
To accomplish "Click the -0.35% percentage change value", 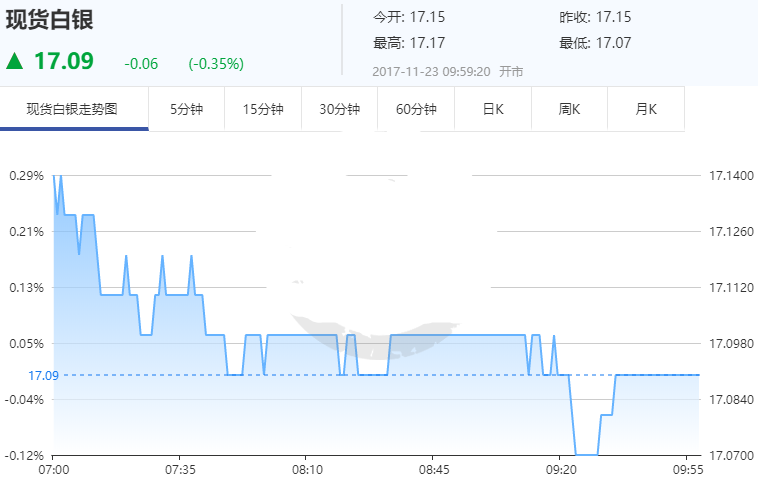I will (216, 64).
